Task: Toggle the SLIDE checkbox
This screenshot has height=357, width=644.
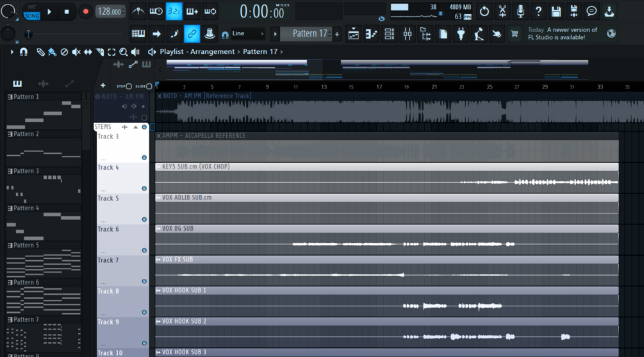Action: [x=149, y=87]
